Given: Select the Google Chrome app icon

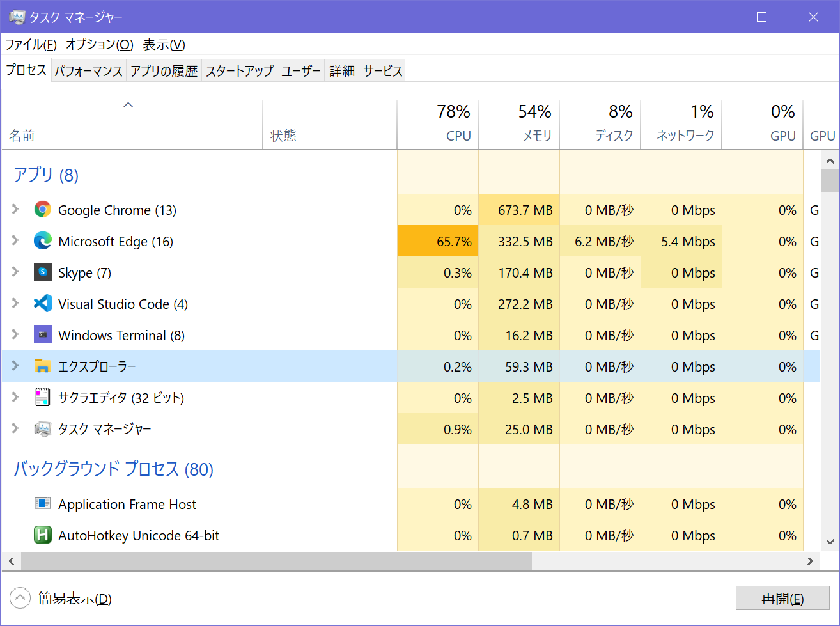Looking at the screenshot, I should [x=42, y=210].
